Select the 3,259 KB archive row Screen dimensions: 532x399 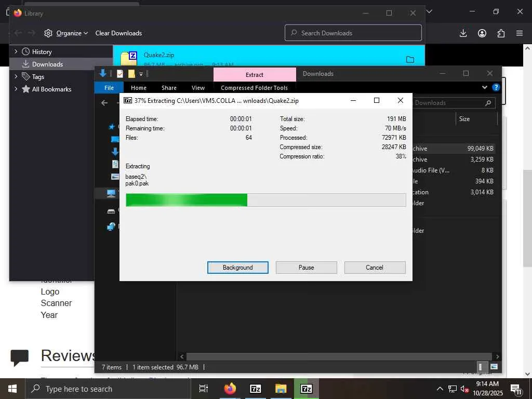click(x=453, y=159)
